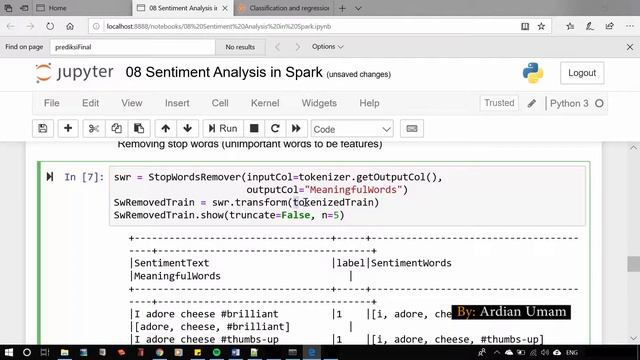Go to the browser home page

70,26
